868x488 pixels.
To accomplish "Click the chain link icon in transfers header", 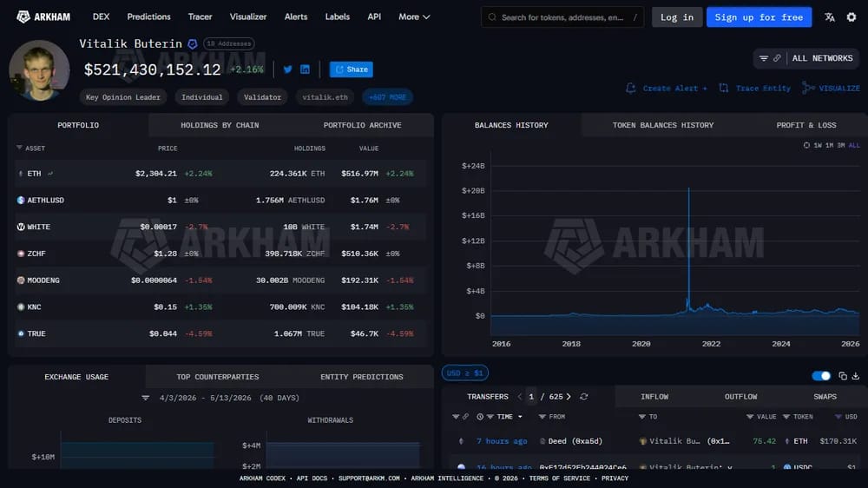I will tap(465, 417).
